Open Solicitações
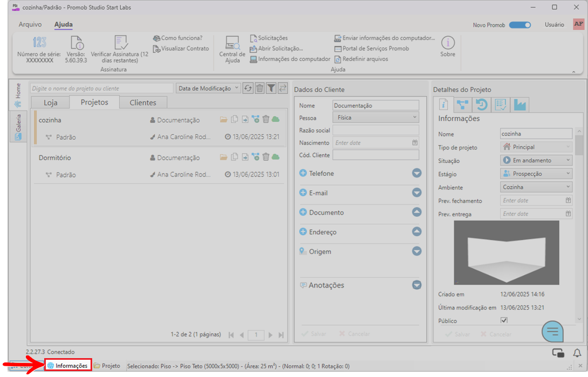This screenshot has width=588, height=377. 269,38
